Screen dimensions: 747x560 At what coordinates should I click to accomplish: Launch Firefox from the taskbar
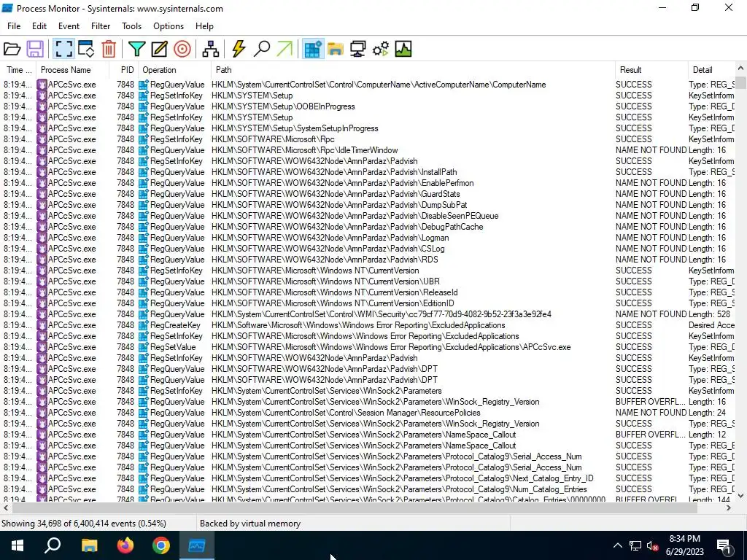coord(125,545)
